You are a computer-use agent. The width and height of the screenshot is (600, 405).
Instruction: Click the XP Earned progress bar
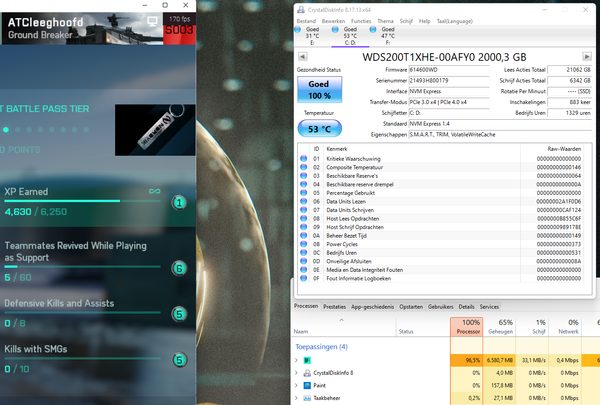click(x=82, y=201)
